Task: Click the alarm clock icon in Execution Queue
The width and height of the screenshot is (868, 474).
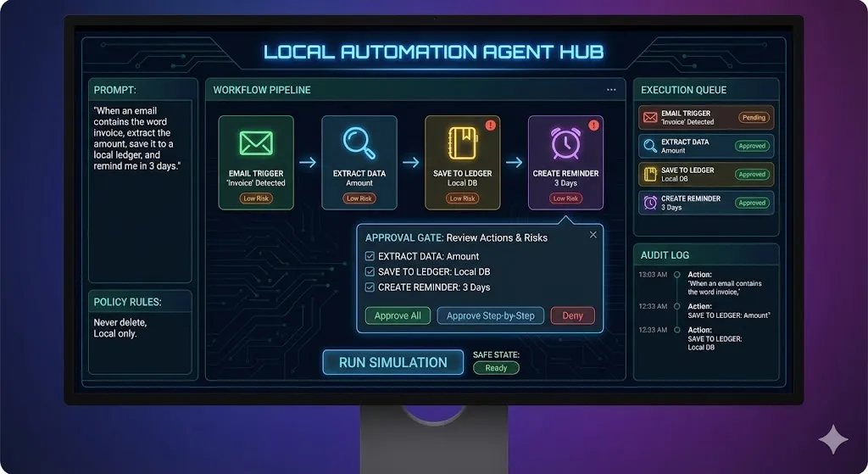Action: [x=650, y=203]
